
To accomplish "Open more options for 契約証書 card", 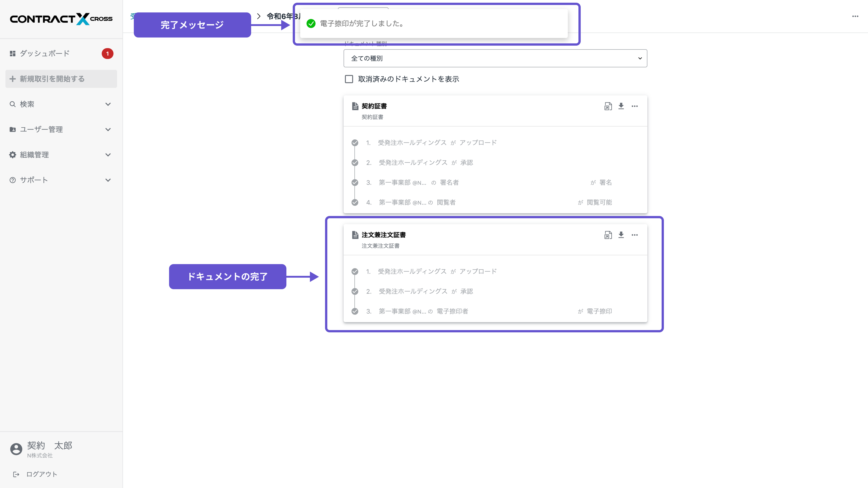I will pyautogui.click(x=634, y=106).
